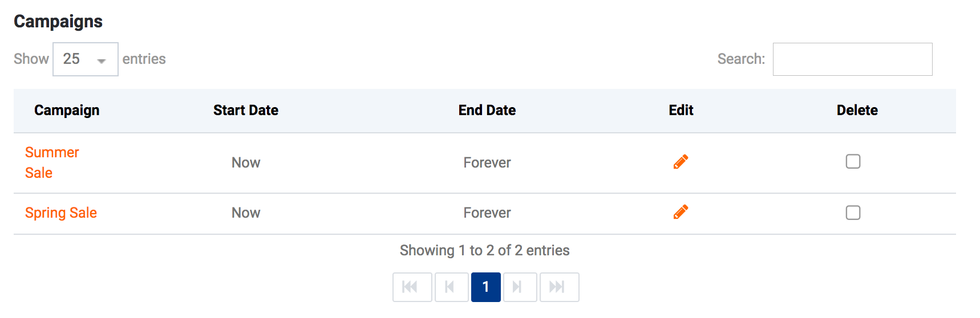Tick the Delete checkbox for Spring Sale
Image resolution: width=980 pixels, height=318 pixels.
(853, 213)
